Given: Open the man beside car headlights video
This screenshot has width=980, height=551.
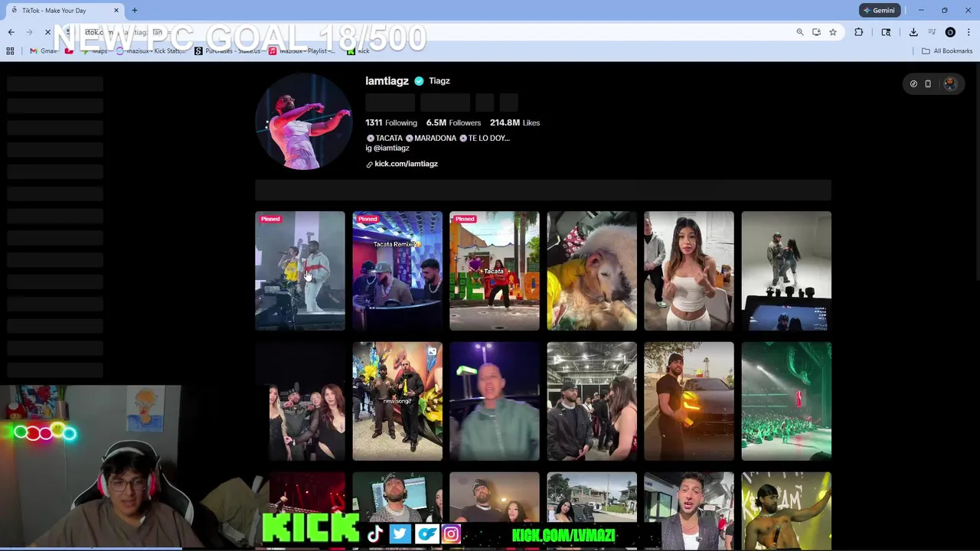Looking at the screenshot, I should (689, 402).
